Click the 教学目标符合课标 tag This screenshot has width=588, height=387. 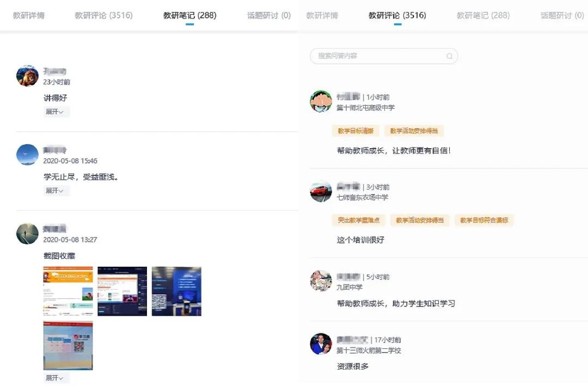(x=484, y=220)
